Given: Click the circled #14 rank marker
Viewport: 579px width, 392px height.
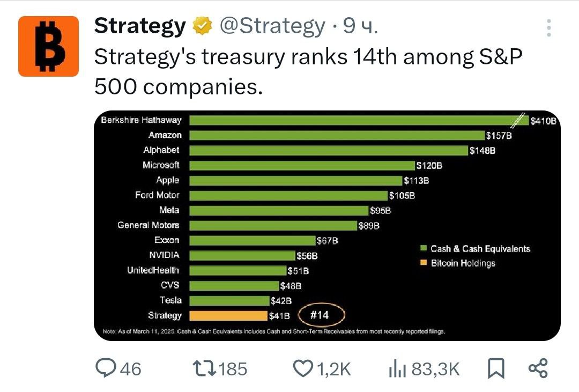Looking at the screenshot, I should pos(322,315).
